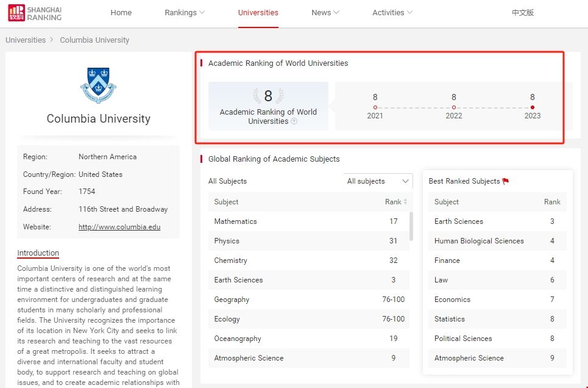
Task: Click Home in the top menu
Action: pyautogui.click(x=121, y=12)
